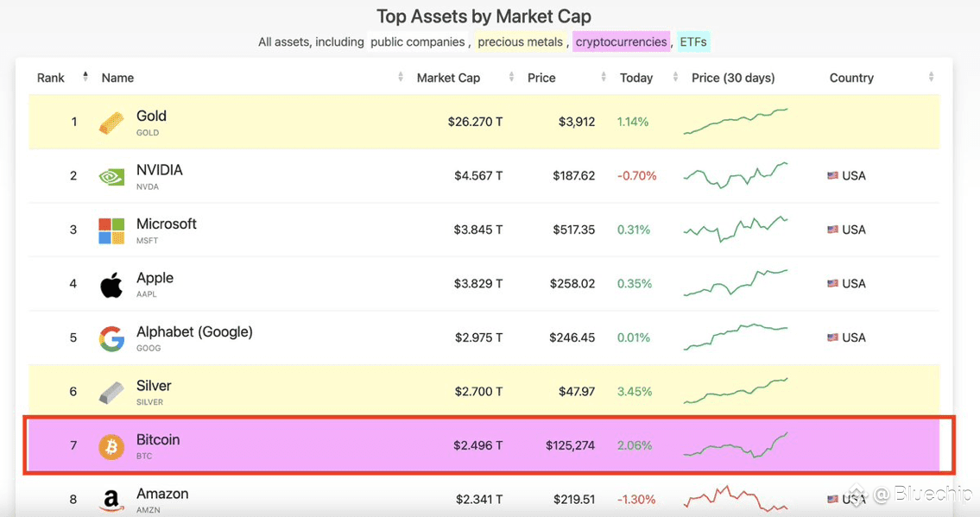The height and width of the screenshot is (517, 980).
Task: Sort by Country column arrows
Action: pos(932,77)
